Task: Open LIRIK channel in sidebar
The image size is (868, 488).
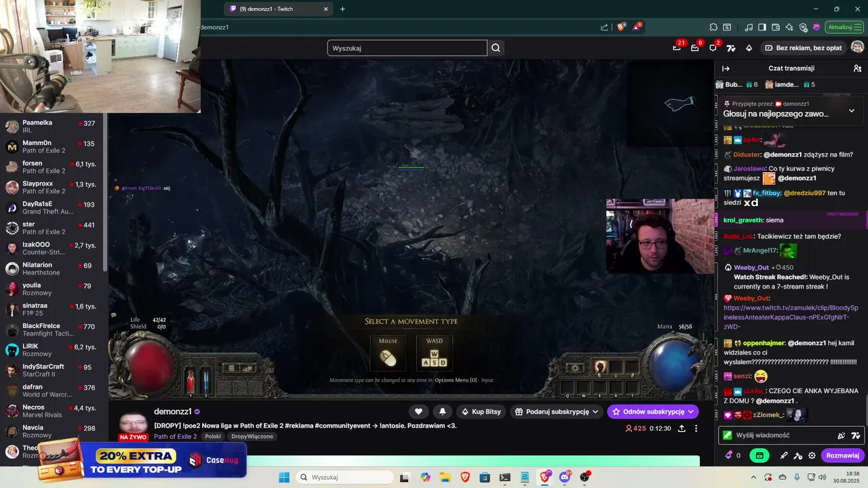Action: click(53, 350)
